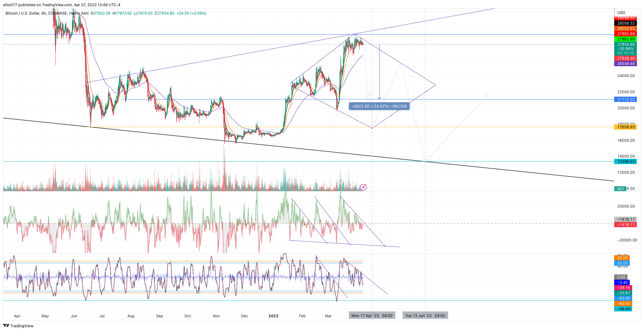Click the black 28058.32 price label
Viewport: 644px width, 331px height.
tap(625, 23)
